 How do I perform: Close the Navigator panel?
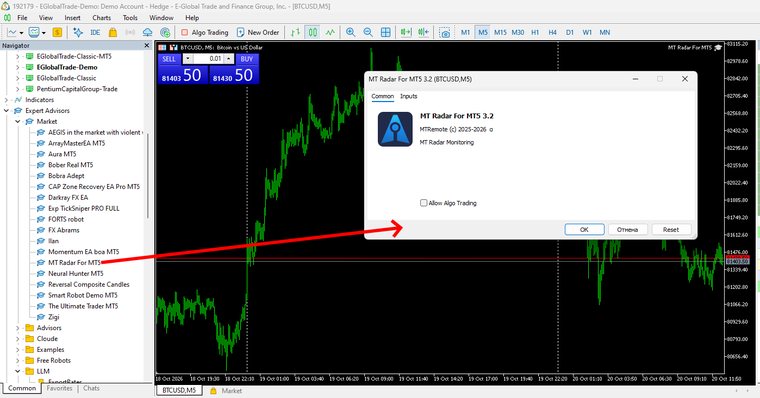coord(147,46)
